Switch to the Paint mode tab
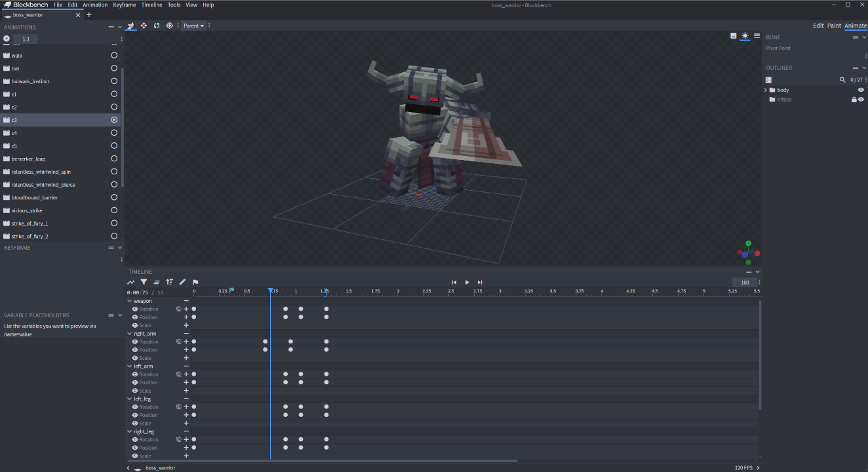The height and width of the screenshot is (472, 868). point(834,26)
